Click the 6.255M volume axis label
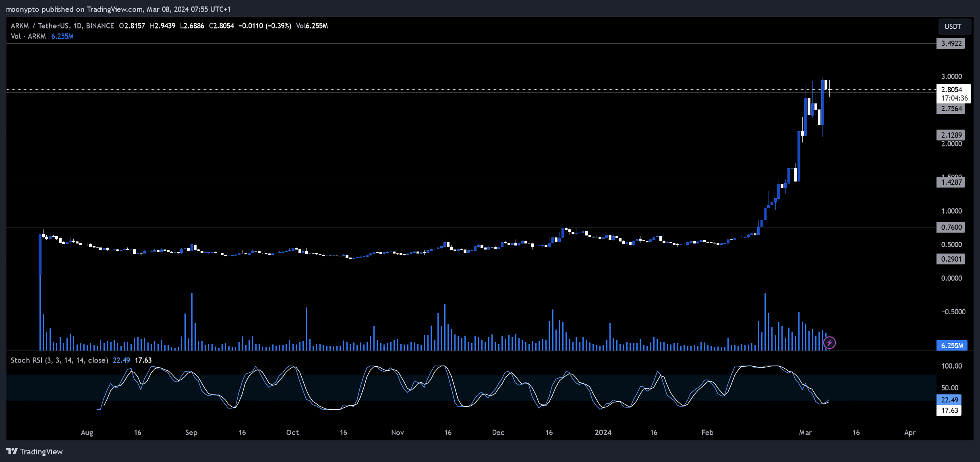The height and width of the screenshot is (462, 980). (x=952, y=346)
